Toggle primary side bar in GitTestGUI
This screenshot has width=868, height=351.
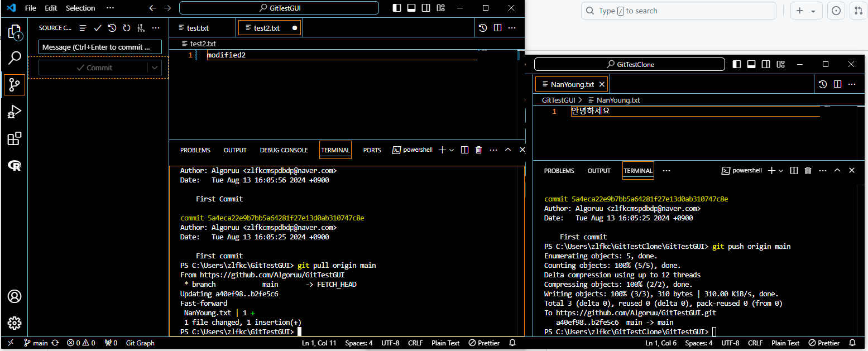tap(397, 8)
